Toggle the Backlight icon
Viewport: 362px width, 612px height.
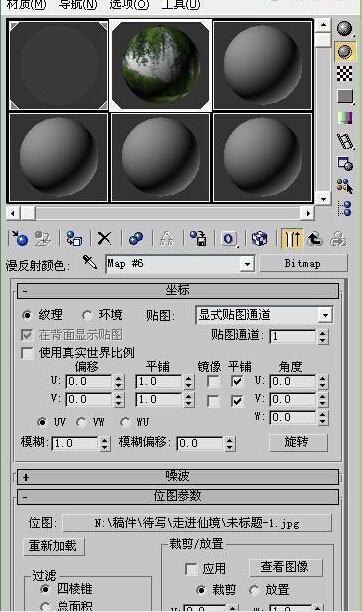click(345, 51)
